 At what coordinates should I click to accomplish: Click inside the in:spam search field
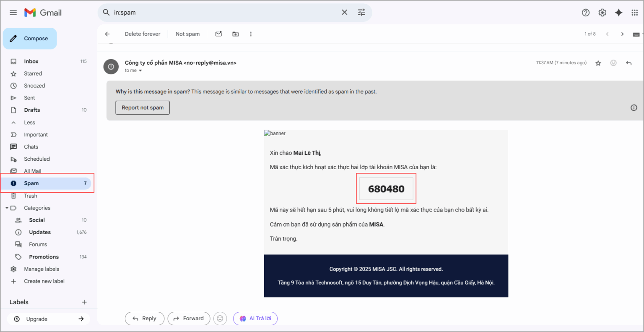pyautogui.click(x=222, y=13)
